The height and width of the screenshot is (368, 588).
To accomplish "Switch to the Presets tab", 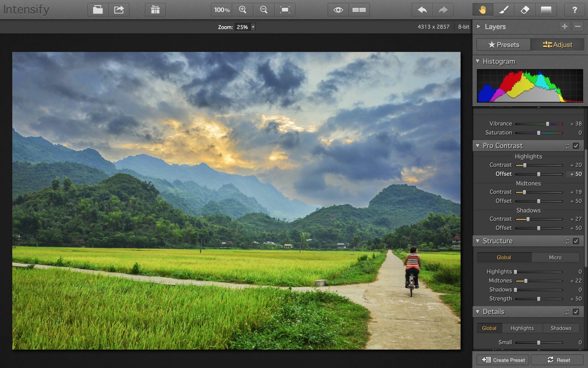I will tap(504, 45).
